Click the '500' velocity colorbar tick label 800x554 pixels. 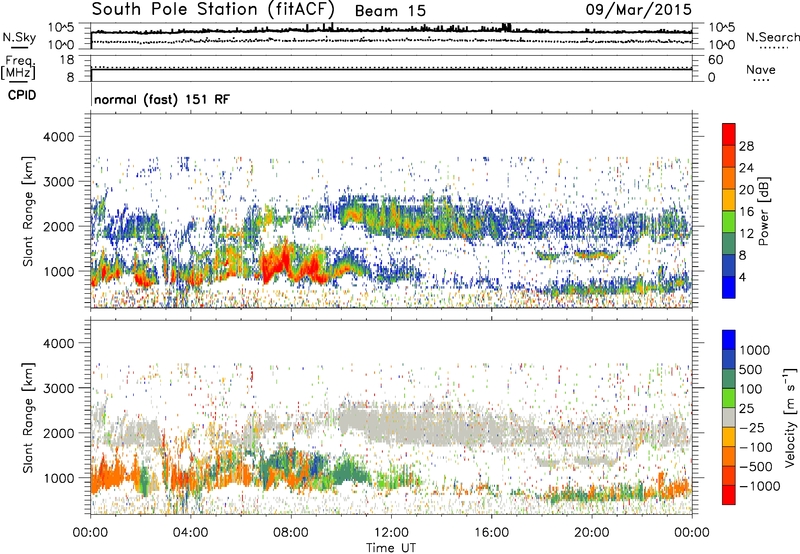point(753,370)
